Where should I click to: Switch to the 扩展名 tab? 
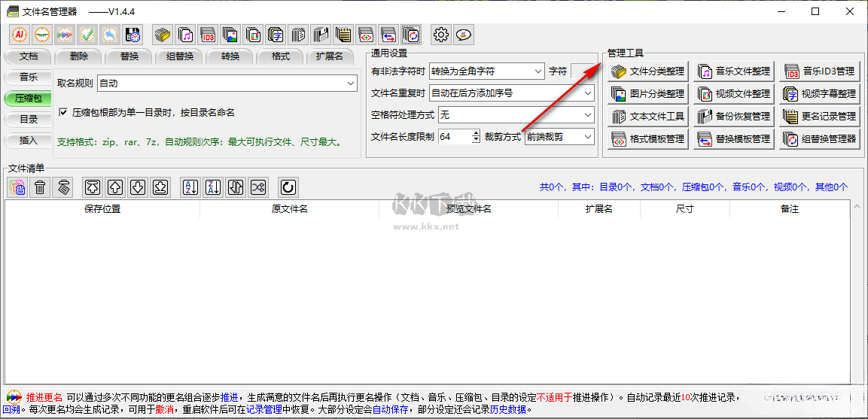(x=329, y=56)
